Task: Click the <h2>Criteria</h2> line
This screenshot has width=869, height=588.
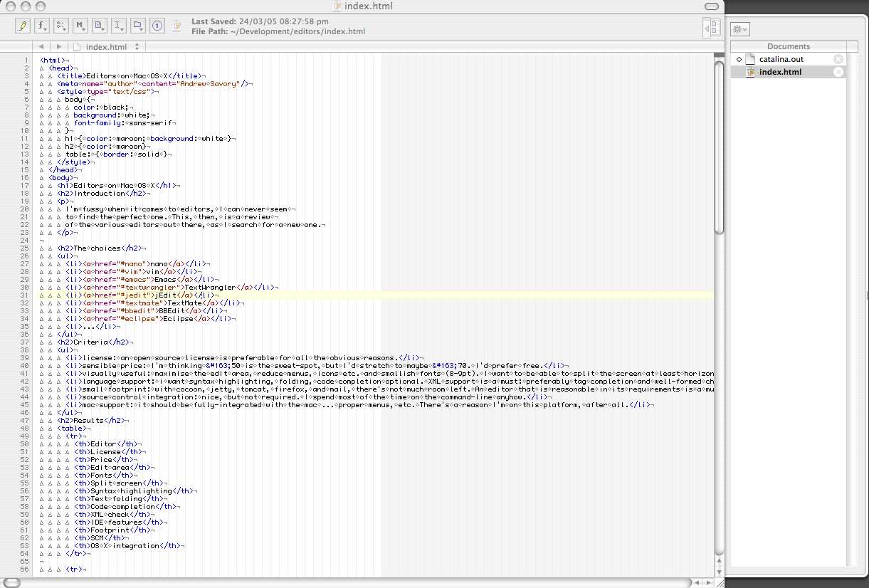Action: coord(95,342)
